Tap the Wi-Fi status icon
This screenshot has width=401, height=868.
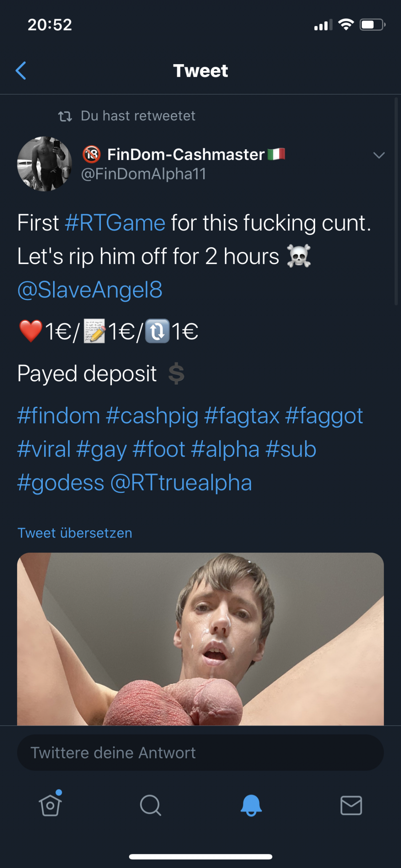point(346,25)
